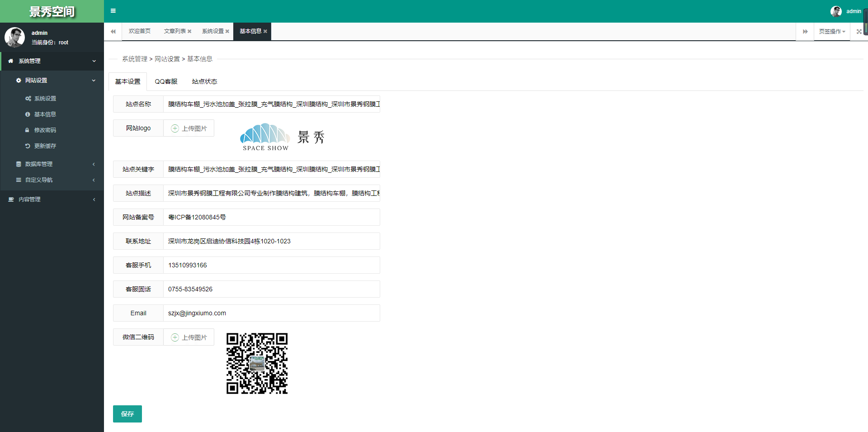Click the Email input field

pyautogui.click(x=271, y=313)
